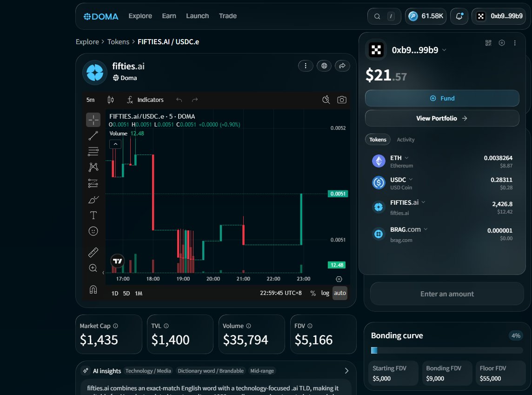Viewport: 532px width, 395px height.
Task: Expand the AI insights section arrow
Action: pyautogui.click(x=346, y=371)
